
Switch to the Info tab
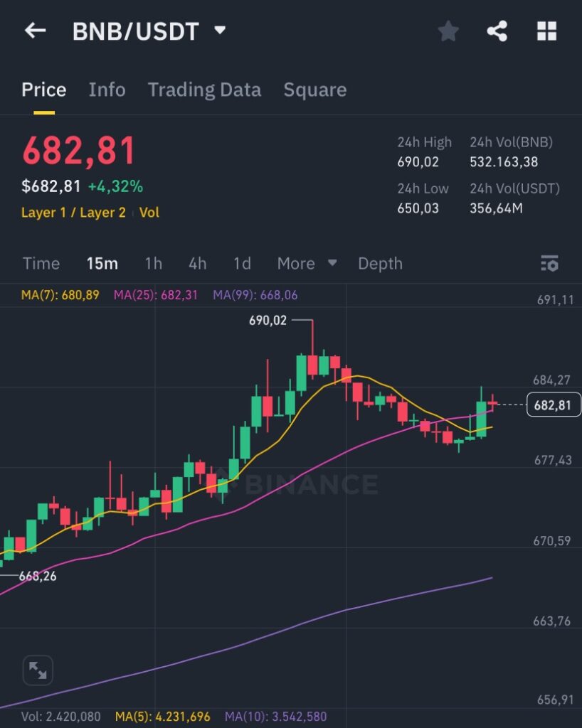[x=107, y=90]
